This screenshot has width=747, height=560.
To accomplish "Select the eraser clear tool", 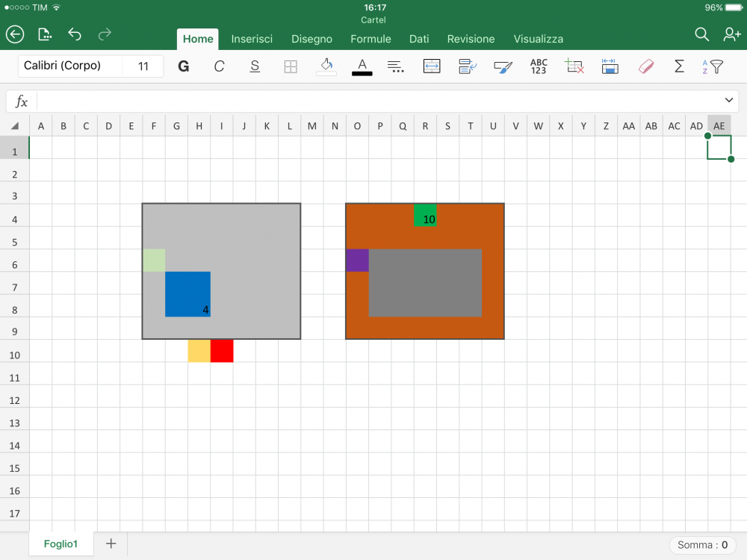I will point(646,66).
